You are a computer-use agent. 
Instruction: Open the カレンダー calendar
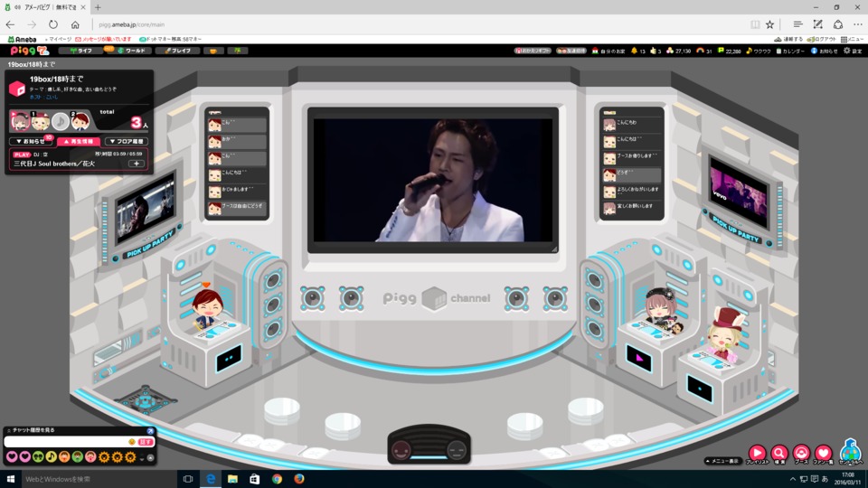(x=790, y=51)
